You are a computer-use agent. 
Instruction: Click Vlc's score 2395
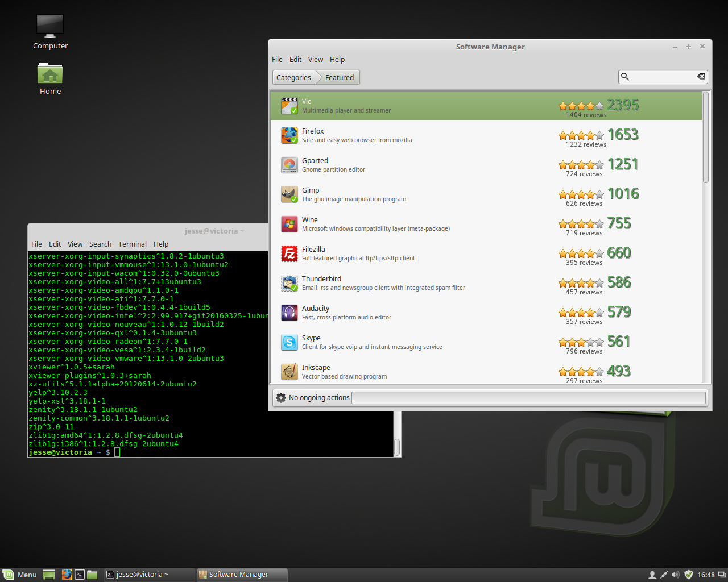pyautogui.click(x=623, y=105)
